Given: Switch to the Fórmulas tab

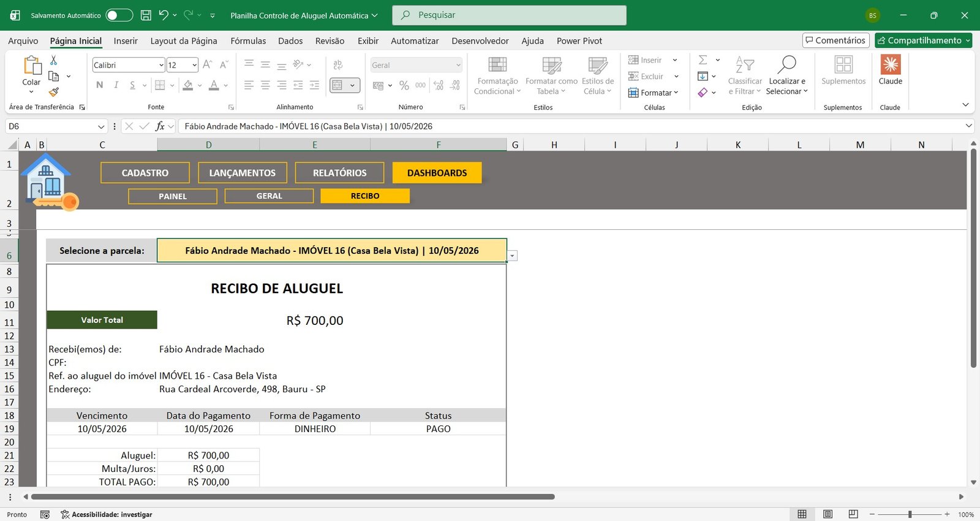Looking at the screenshot, I should (248, 40).
